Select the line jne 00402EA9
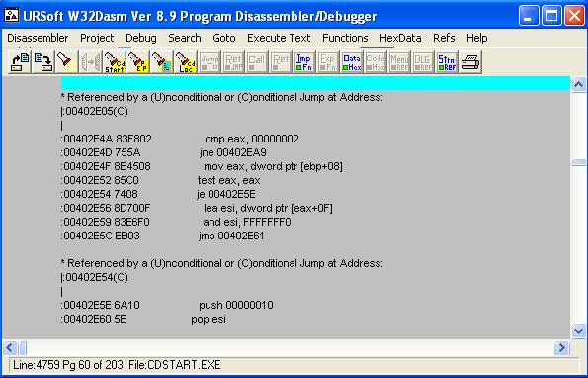This screenshot has width=588, height=378. click(x=163, y=152)
